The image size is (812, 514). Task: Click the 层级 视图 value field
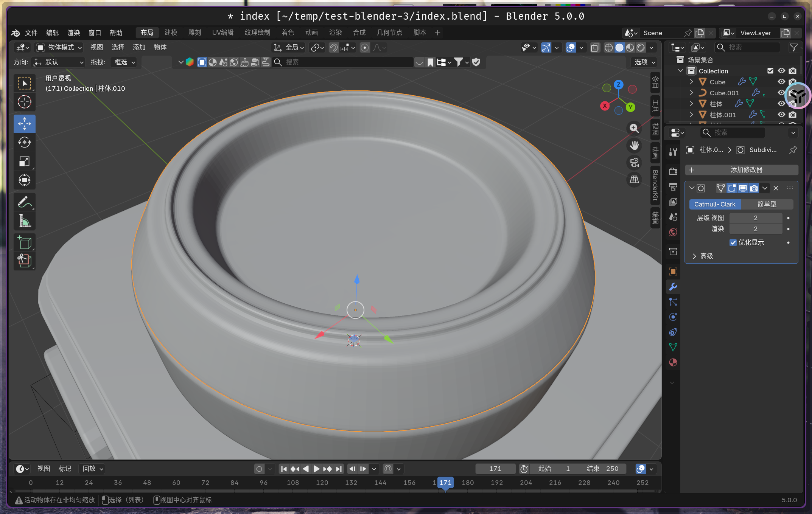pos(755,218)
